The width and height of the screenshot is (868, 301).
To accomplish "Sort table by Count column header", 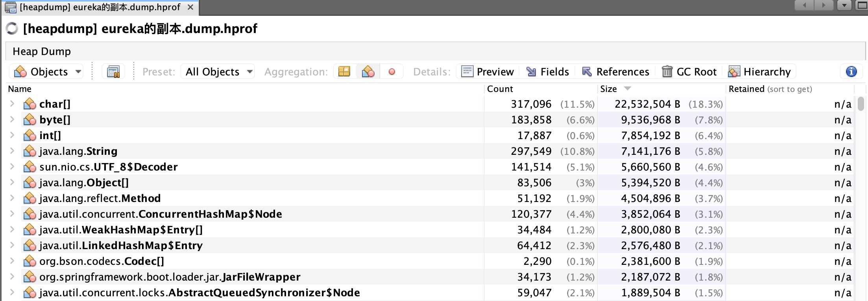I will (x=500, y=89).
